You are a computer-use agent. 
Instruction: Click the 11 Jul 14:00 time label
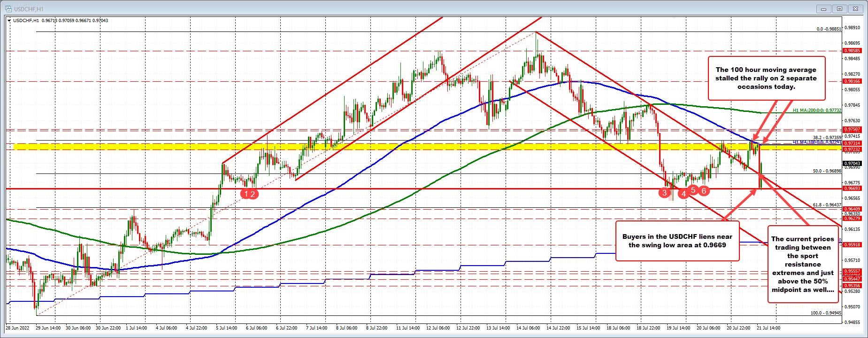(407, 328)
